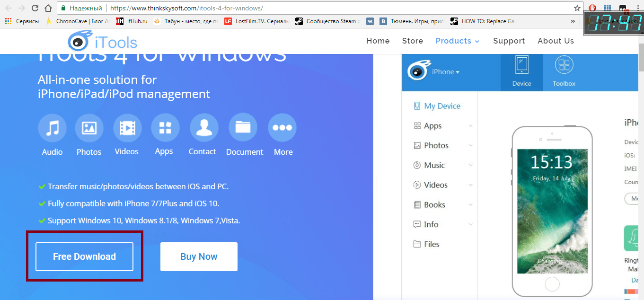Screen dimensions: 644x300
Task: Click the browser forward arrow
Action: pos(21,8)
